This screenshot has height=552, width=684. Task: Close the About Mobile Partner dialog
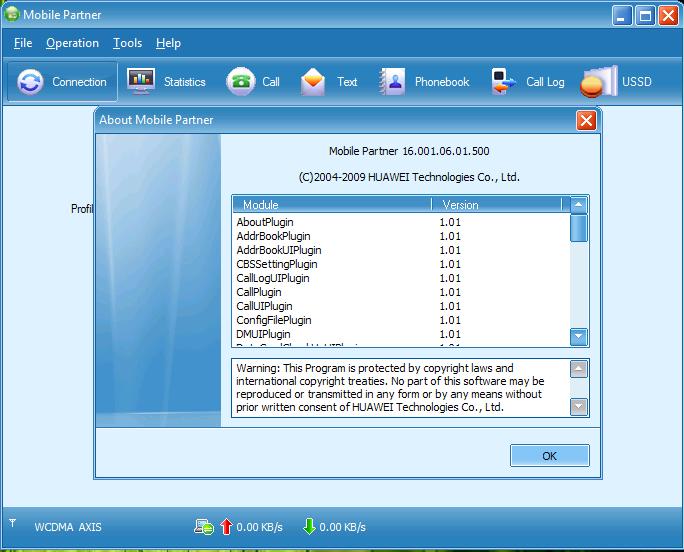coord(586,120)
